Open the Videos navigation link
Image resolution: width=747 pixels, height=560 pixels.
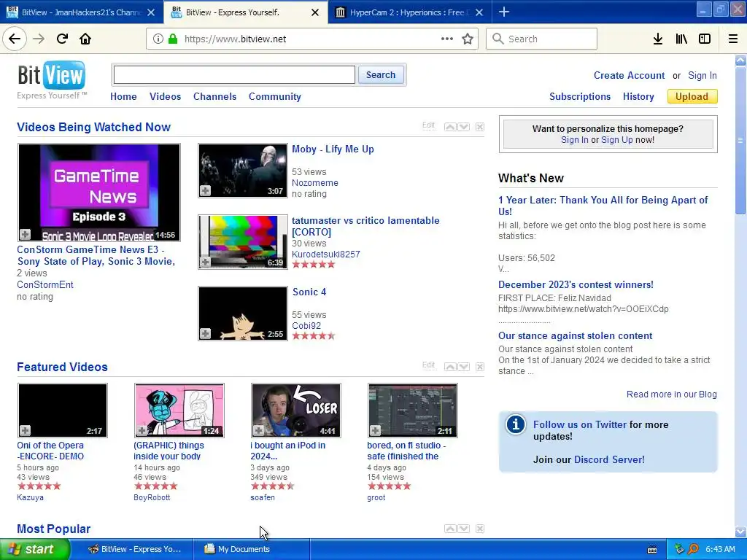[166, 96]
